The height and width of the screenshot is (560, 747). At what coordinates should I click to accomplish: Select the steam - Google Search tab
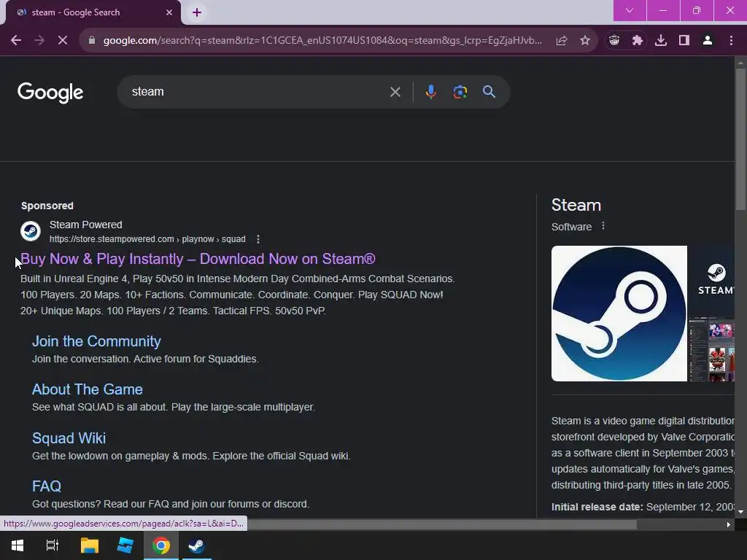pos(93,12)
